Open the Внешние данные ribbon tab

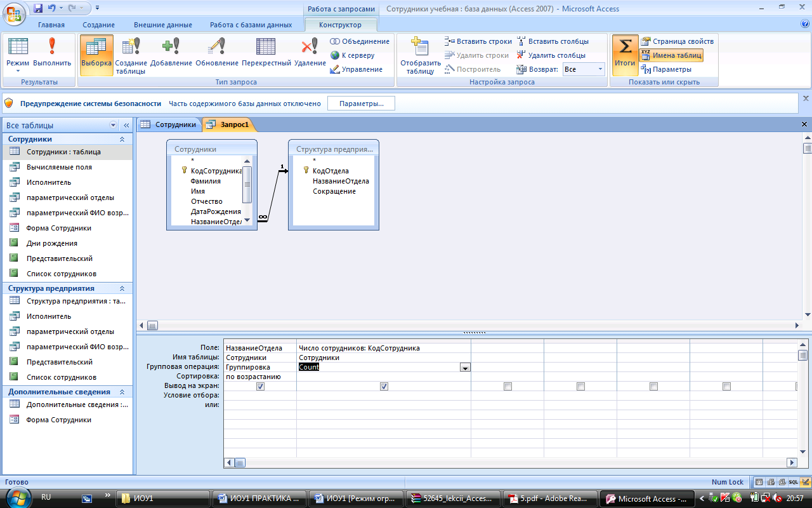click(x=163, y=25)
